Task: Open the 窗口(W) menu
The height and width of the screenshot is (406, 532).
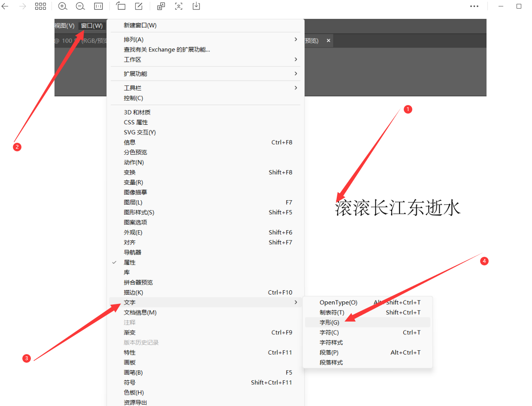Action: coord(92,26)
